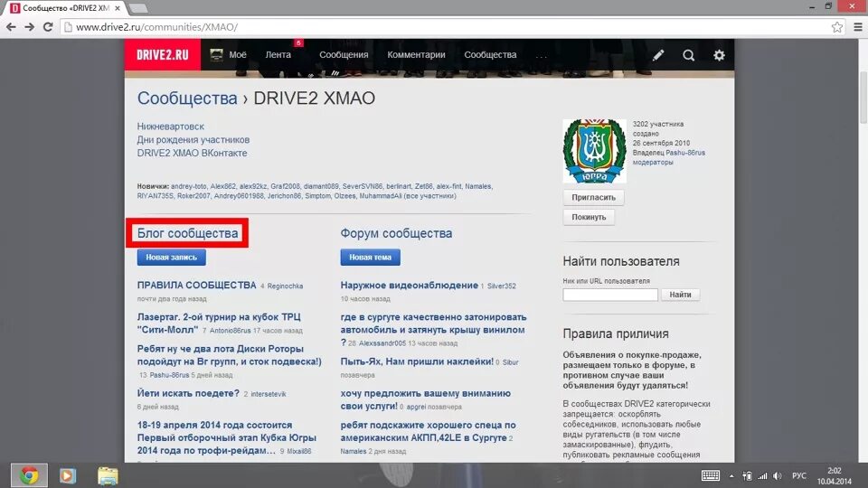Click the browser forward arrow

click(29, 27)
